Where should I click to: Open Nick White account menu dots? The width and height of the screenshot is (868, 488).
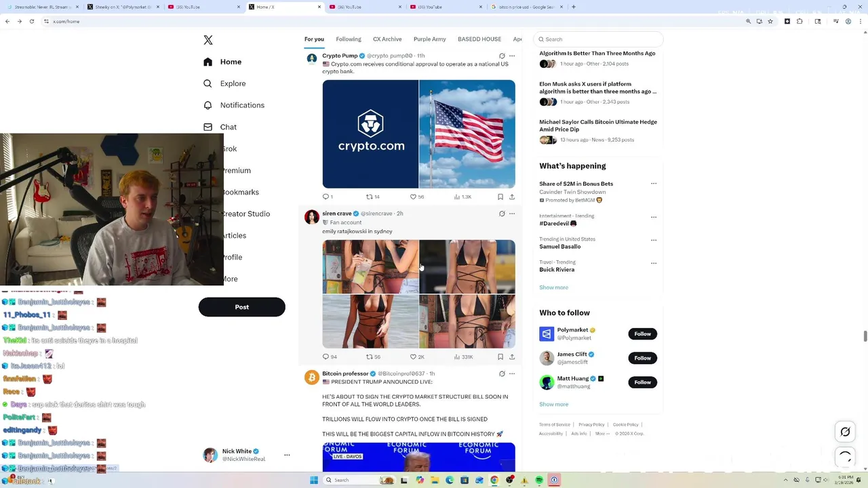point(287,455)
